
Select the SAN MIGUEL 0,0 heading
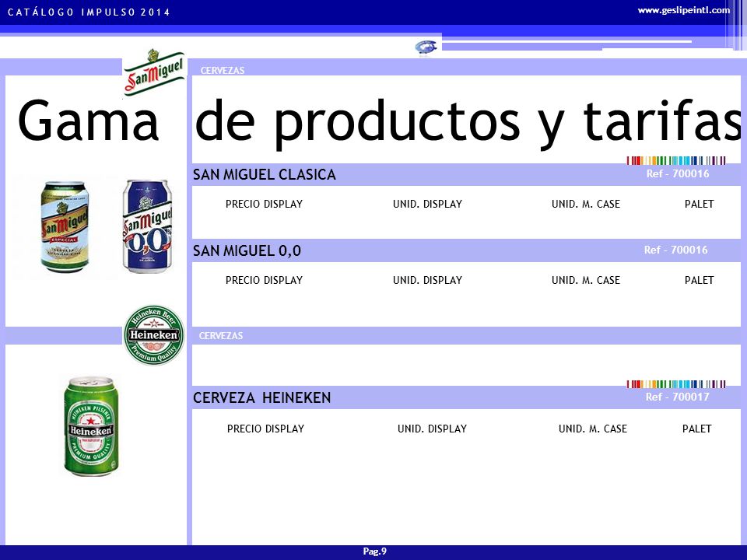pyautogui.click(x=247, y=251)
